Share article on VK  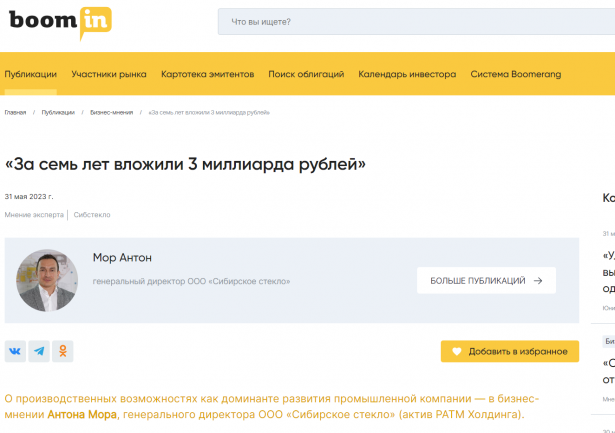coord(15,351)
